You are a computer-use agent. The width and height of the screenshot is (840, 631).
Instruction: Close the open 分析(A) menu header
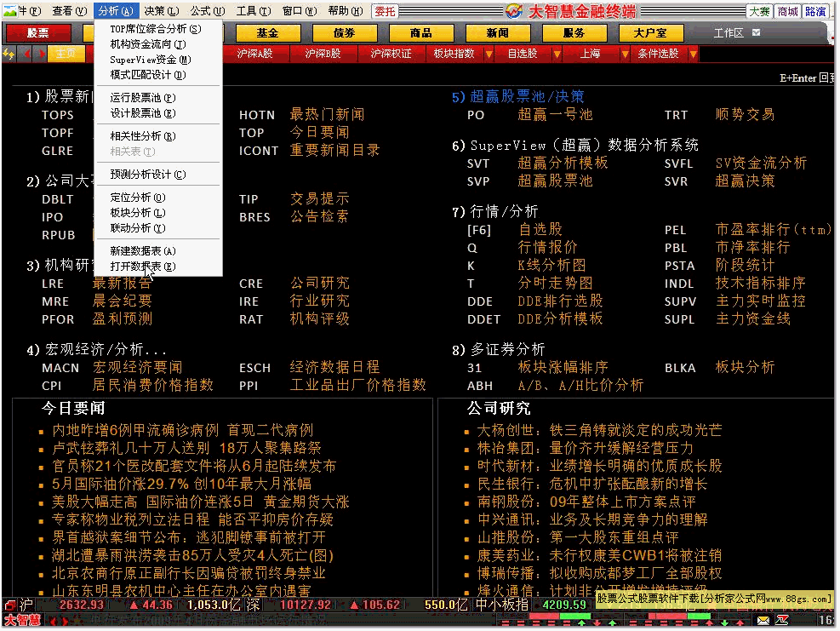[x=116, y=11]
